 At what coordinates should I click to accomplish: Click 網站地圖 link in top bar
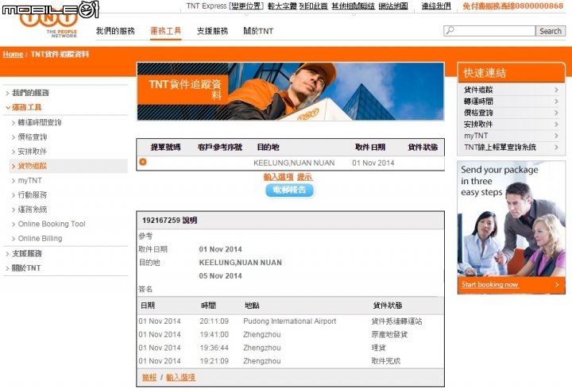coord(393,6)
